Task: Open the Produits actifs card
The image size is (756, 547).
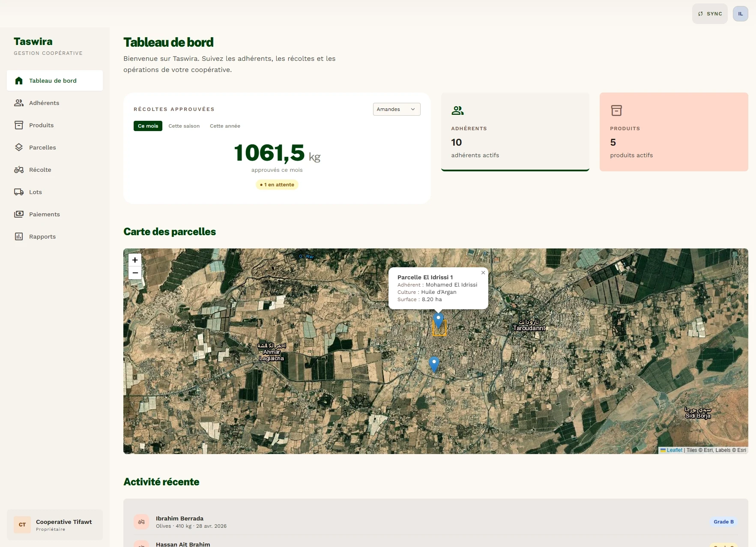Action: coord(674,132)
